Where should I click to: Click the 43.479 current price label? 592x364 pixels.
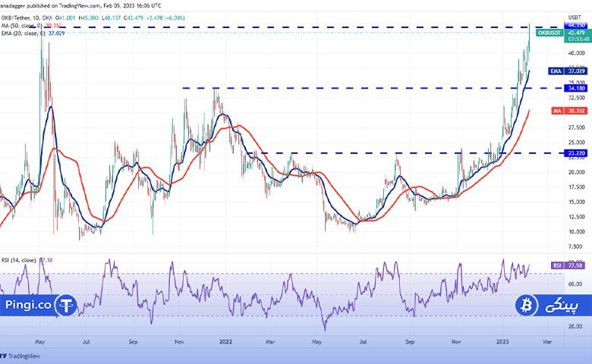click(576, 33)
